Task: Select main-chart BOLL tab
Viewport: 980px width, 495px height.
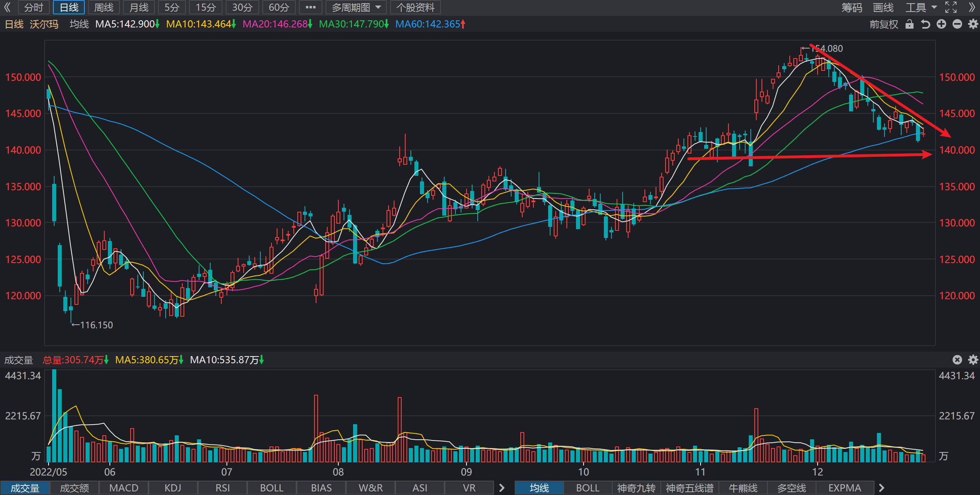Action: click(x=588, y=488)
